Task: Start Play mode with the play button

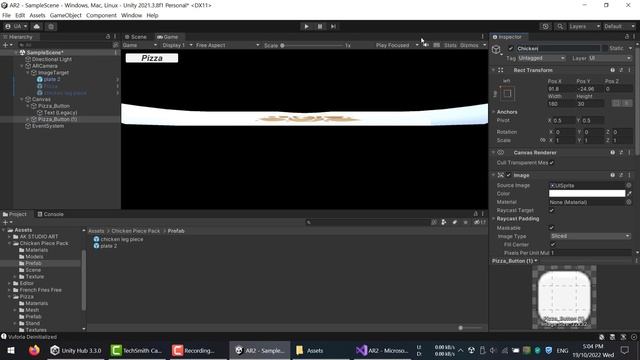Action: pos(307,27)
